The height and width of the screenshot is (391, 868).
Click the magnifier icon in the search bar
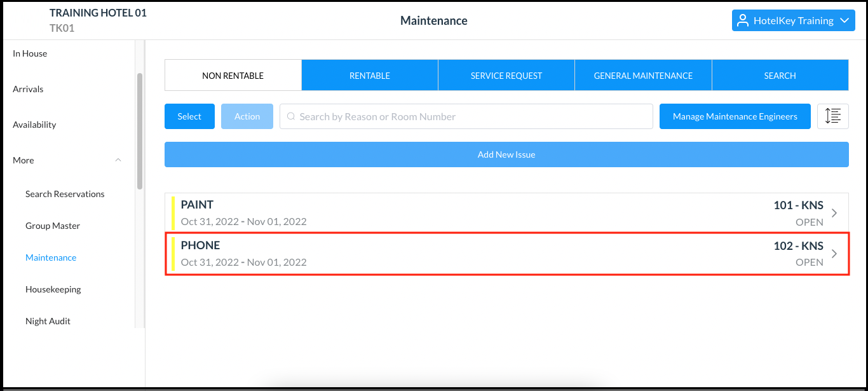[x=290, y=116]
